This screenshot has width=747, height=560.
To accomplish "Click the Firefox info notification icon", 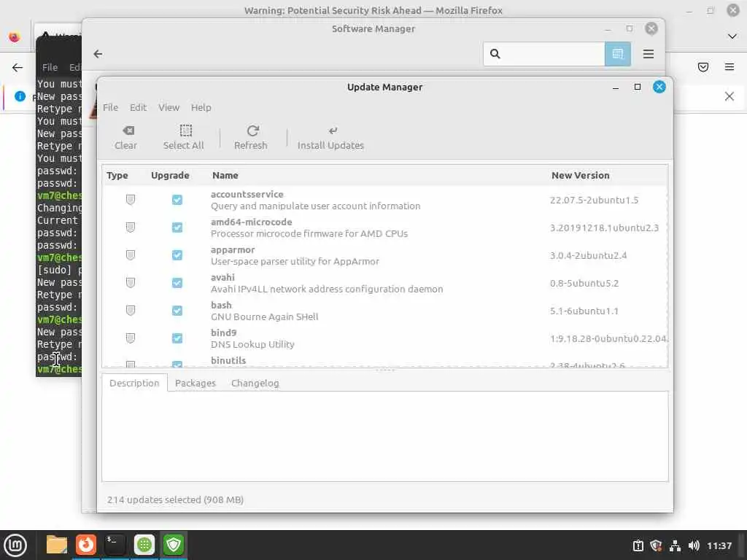I will point(20,96).
